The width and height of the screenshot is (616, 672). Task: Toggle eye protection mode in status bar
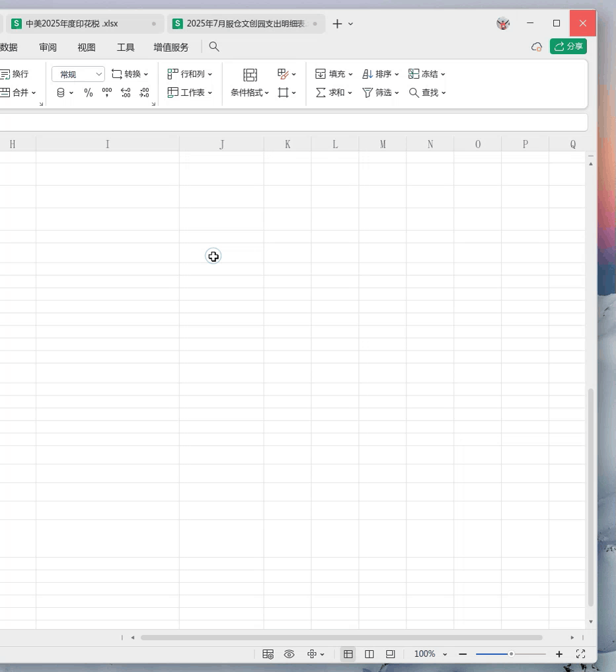[x=289, y=654]
